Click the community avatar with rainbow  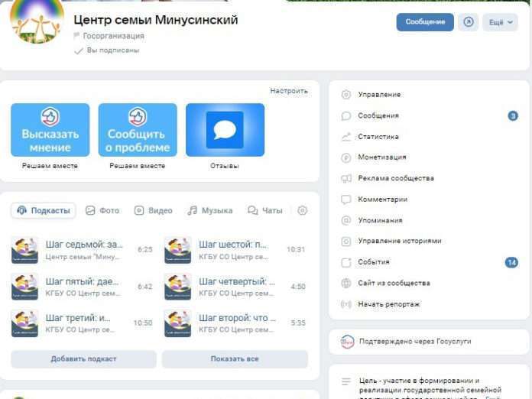click(37, 21)
